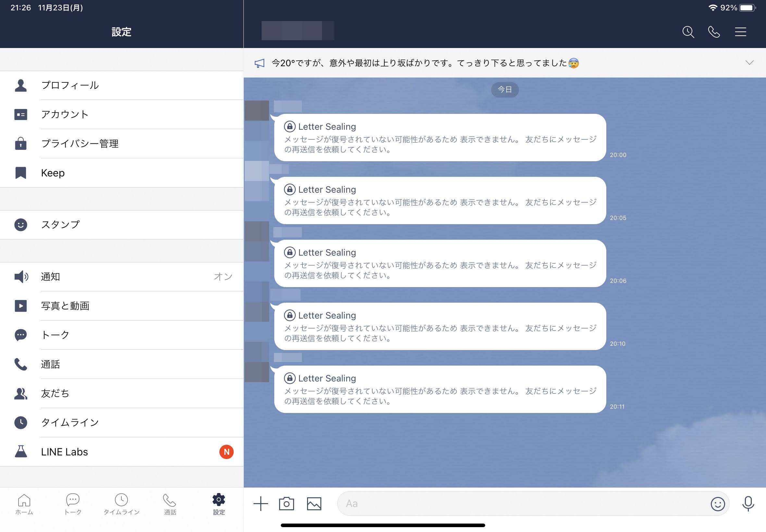This screenshot has height=532, width=766.
Task: Start a voice call via the phone icon
Action: point(714,32)
